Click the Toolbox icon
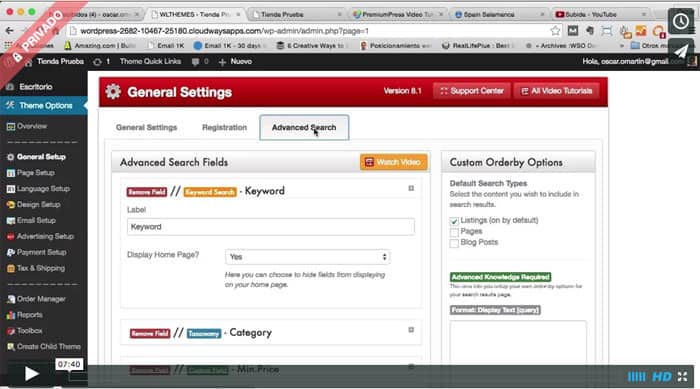This screenshot has height=389, width=700. [11, 331]
